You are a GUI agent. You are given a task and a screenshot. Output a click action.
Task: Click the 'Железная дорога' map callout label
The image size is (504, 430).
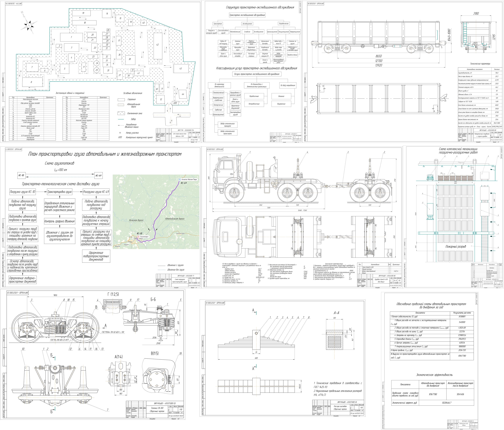[x=137, y=221]
